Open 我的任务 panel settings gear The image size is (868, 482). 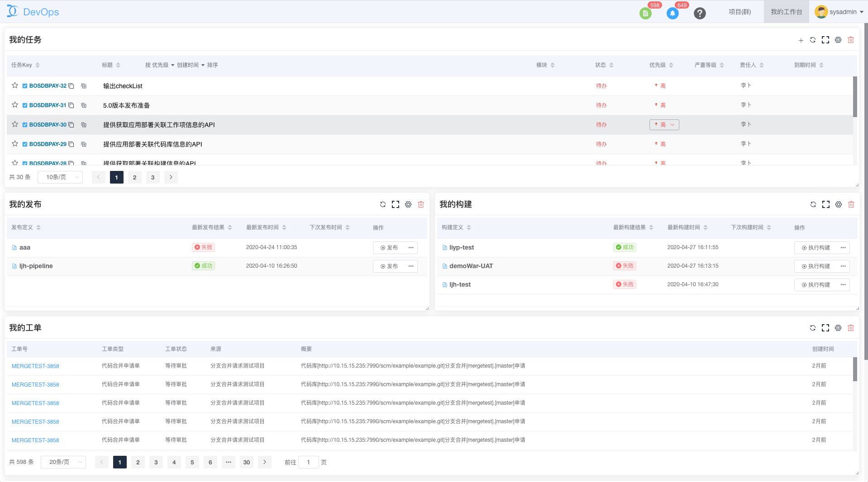pos(838,40)
